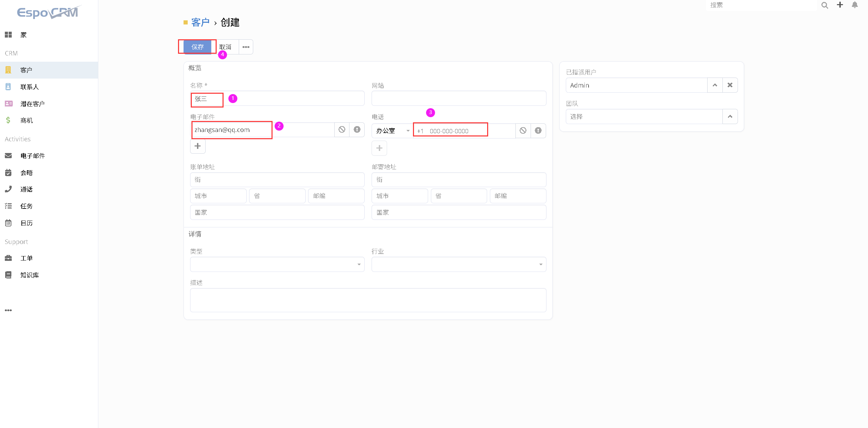Click the 网站 website input field
Image resolution: width=868 pixels, height=428 pixels.
[458, 98]
